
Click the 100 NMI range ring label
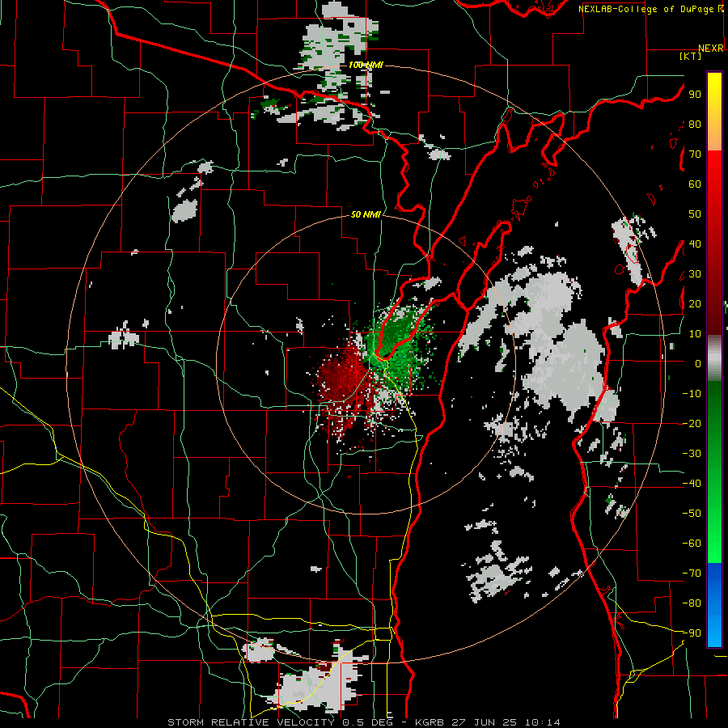366,65
